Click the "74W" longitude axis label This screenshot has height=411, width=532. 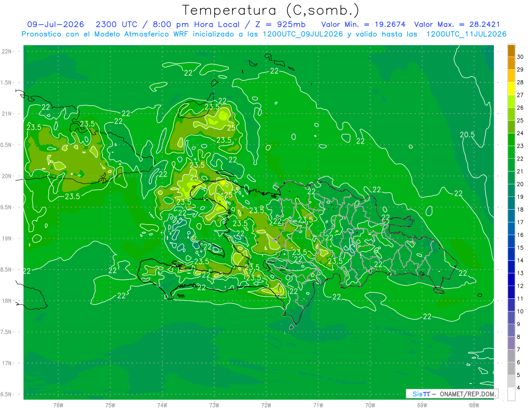point(162,405)
